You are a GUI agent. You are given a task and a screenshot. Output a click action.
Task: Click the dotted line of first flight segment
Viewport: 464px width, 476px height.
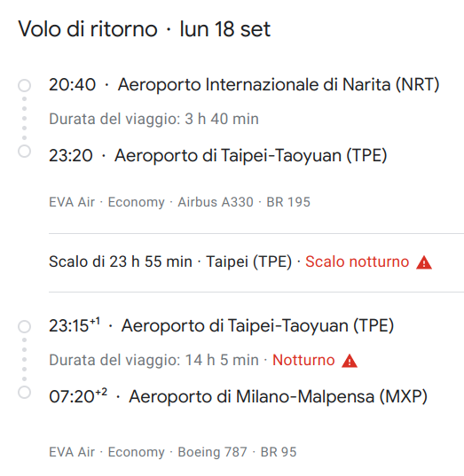(x=24, y=119)
